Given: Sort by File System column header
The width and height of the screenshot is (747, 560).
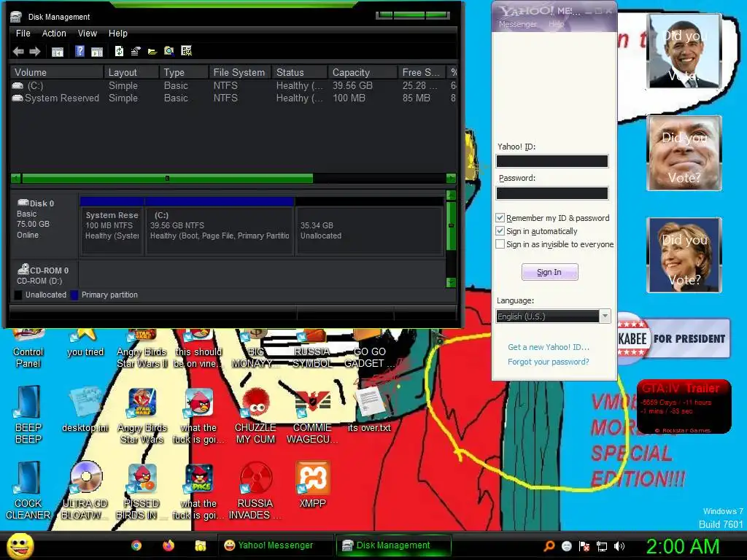Looking at the screenshot, I should point(239,72).
